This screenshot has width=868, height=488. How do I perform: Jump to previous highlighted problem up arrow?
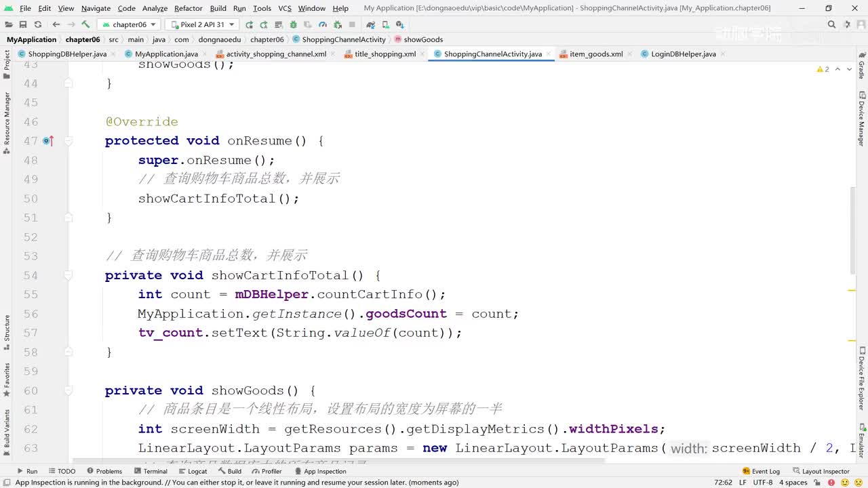click(837, 69)
